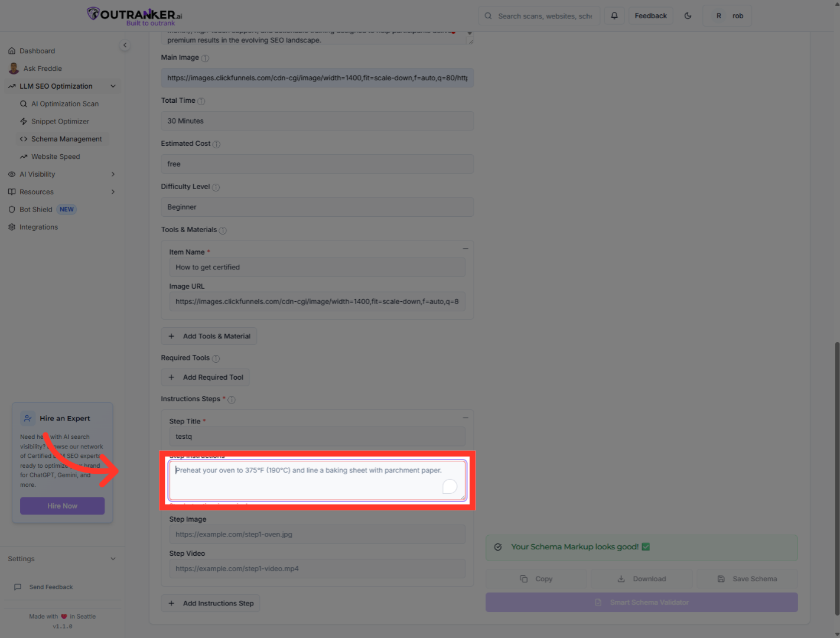This screenshot has width=840, height=638.
Task: Open Integrations in the sidebar
Action: [38, 227]
